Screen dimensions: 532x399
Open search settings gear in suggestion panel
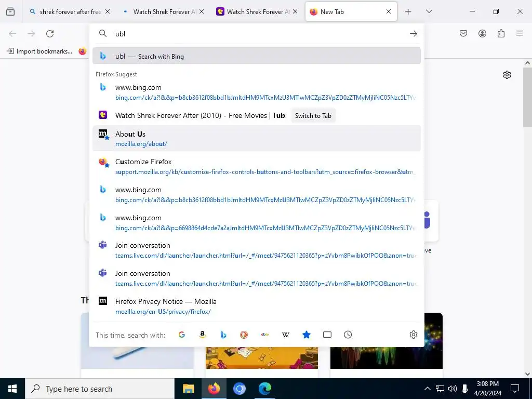pyautogui.click(x=413, y=335)
